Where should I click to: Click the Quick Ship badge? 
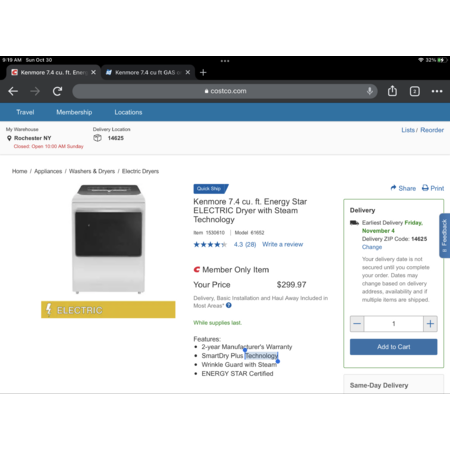[x=210, y=189]
